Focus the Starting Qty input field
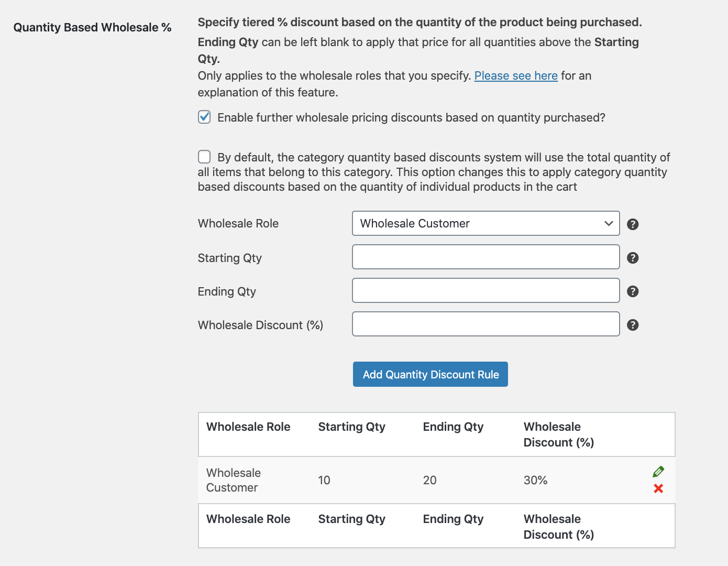 point(486,257)
